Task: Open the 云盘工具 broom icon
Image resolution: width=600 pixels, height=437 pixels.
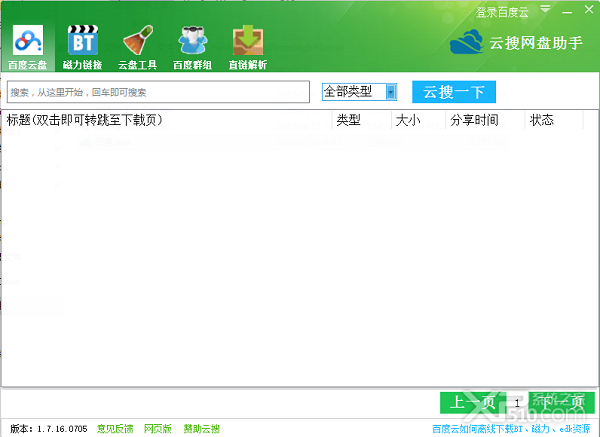Action: point(138,47)
